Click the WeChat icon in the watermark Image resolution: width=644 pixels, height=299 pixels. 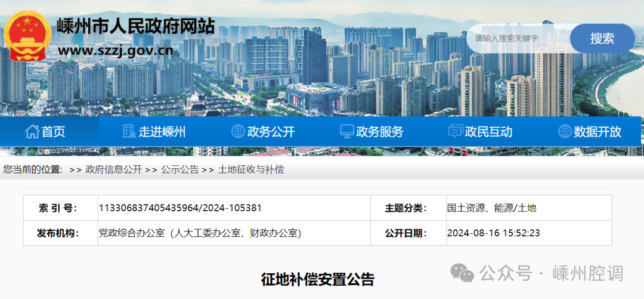[x=463, y=274]
